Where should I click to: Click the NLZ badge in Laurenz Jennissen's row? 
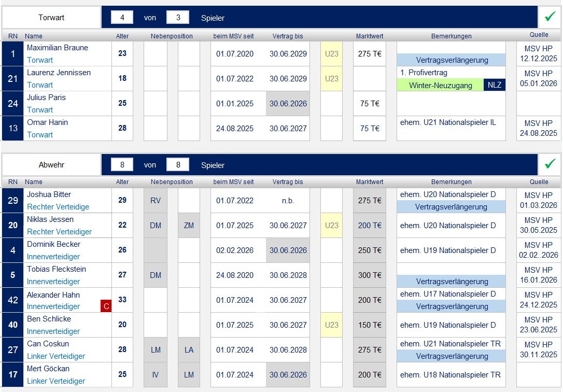click(x=495, y=85)
